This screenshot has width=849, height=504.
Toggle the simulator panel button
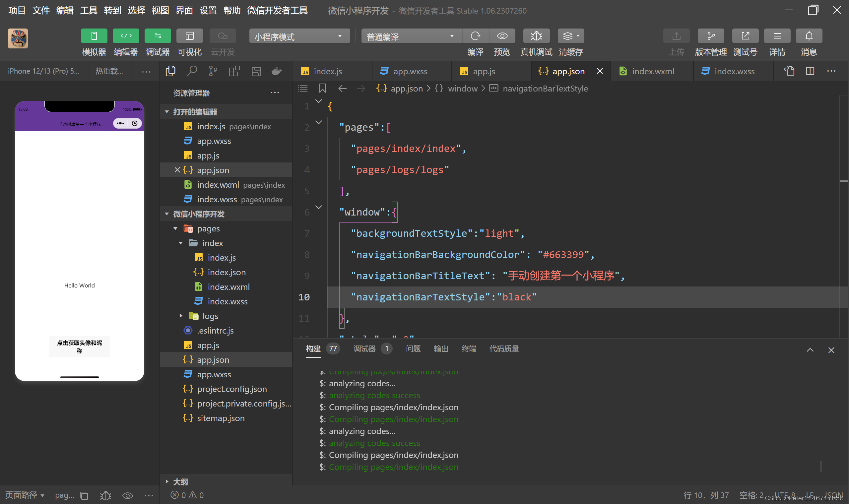[x=94, y=36]
